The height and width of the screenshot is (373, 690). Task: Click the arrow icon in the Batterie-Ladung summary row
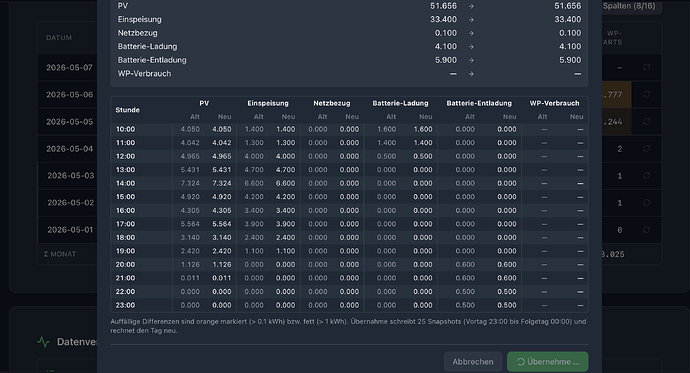click(x=471, y=47)
